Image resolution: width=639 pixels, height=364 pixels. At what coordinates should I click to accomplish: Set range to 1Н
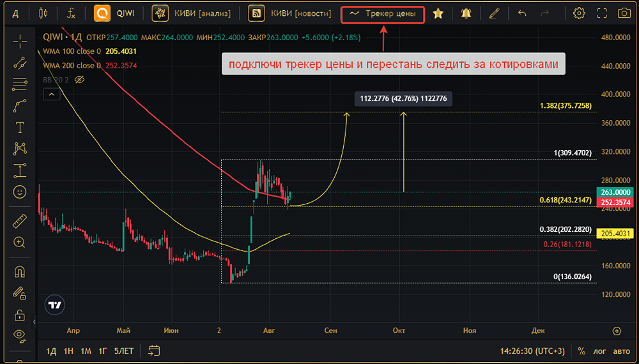(x=68, y=351)
